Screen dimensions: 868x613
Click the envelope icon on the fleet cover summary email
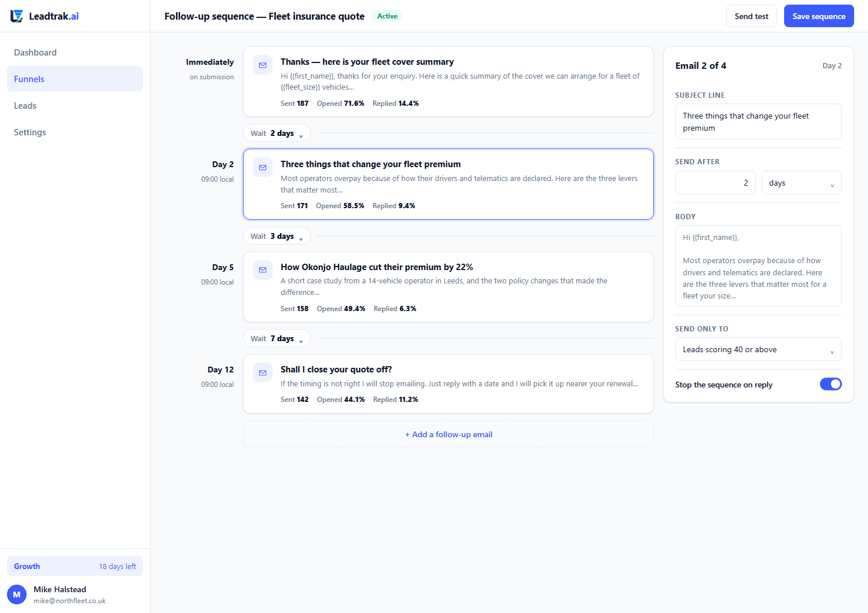(x=263, y=65)
